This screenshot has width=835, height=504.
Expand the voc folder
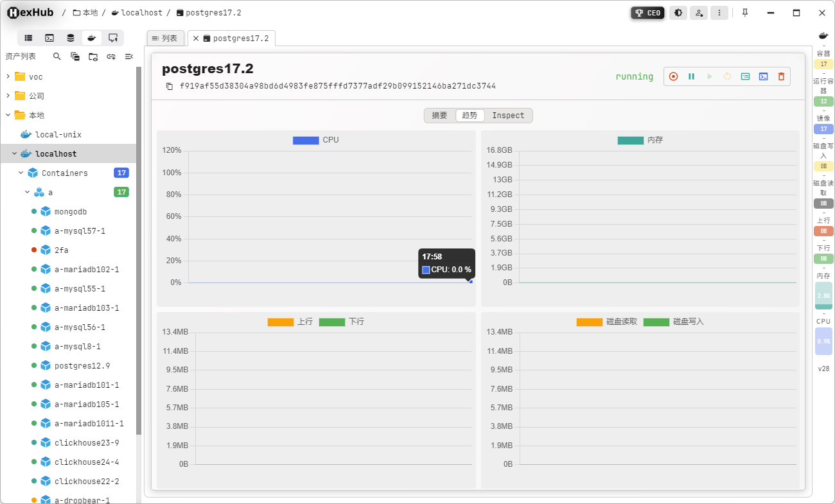[x=8, y=76]
